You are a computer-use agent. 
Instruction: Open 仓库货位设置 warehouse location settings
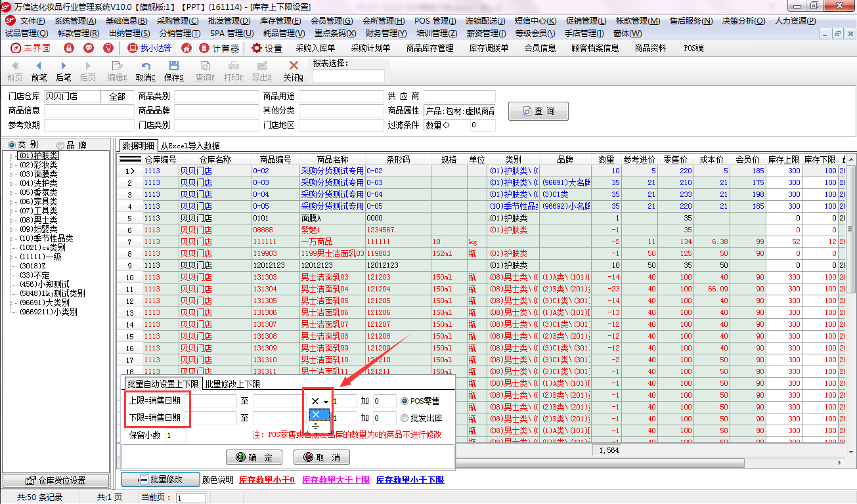(55, 481)
